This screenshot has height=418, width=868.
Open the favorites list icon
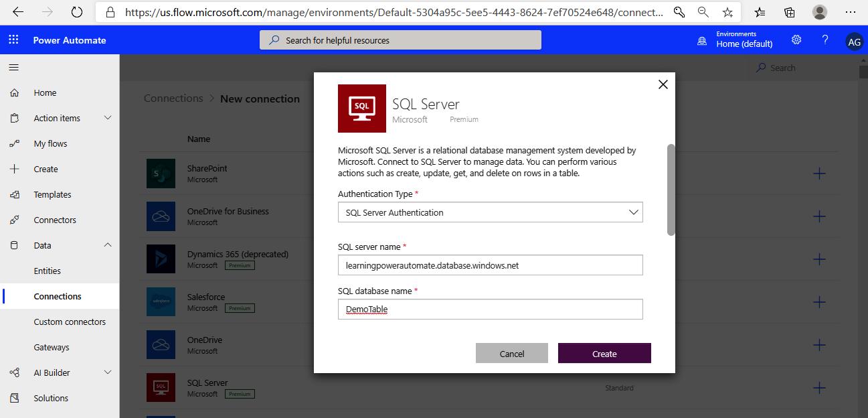[x=760, y=12]
